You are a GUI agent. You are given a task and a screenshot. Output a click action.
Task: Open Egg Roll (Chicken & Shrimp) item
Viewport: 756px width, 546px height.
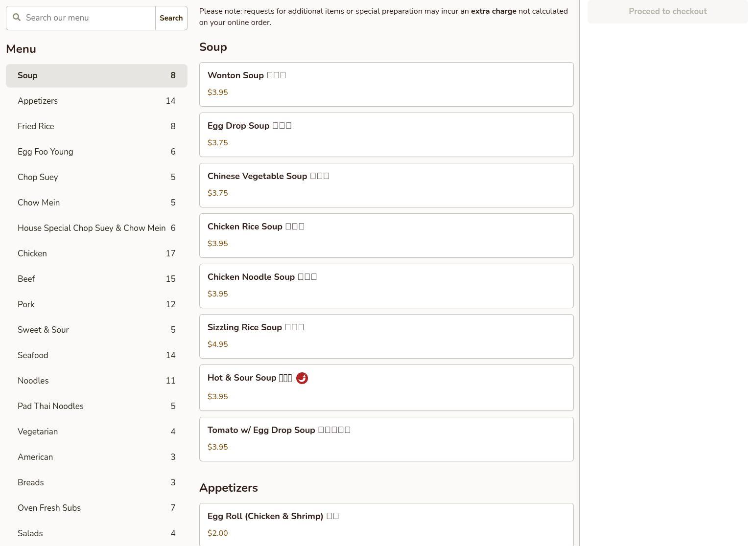pyautogui.click(x=386, y=524)
